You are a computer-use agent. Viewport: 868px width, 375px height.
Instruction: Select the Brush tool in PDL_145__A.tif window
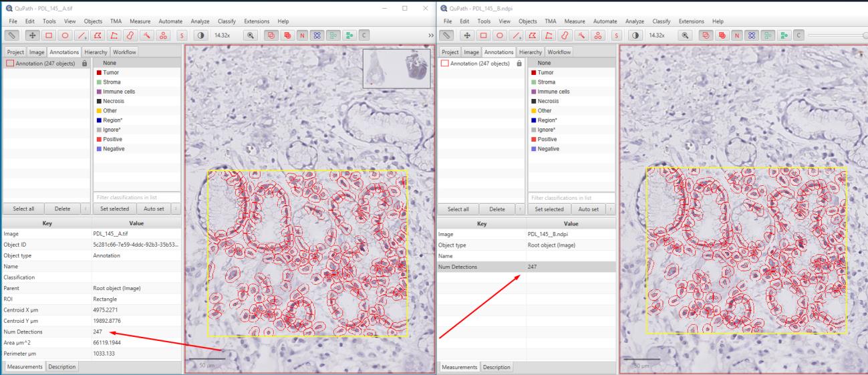(130, 34)
